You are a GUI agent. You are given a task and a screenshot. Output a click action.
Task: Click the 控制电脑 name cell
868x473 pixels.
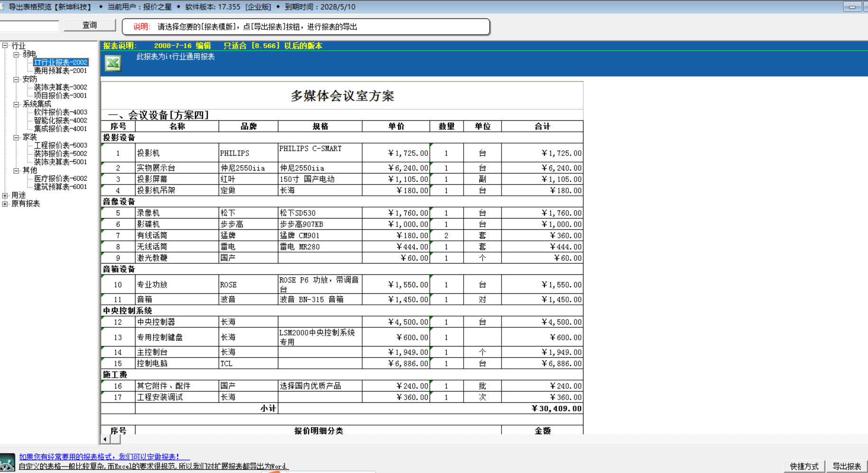coord(177,363)
